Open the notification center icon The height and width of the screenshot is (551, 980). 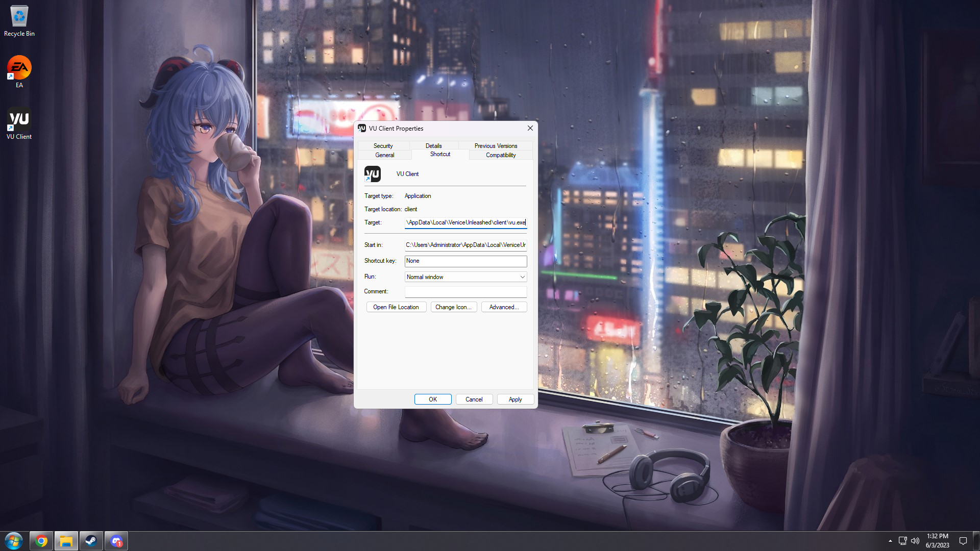(963, 541)
